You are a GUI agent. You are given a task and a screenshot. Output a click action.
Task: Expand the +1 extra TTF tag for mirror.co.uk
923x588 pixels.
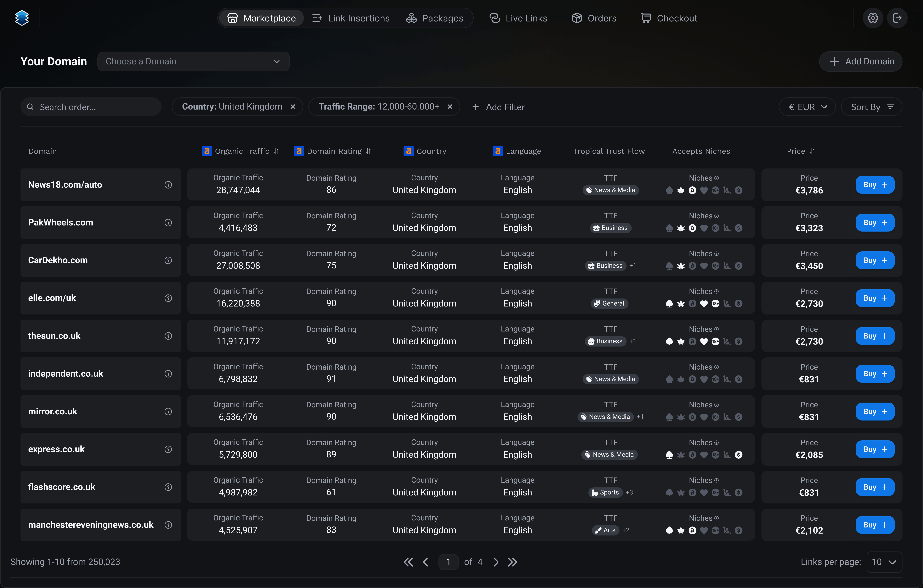tap(640, 417)
